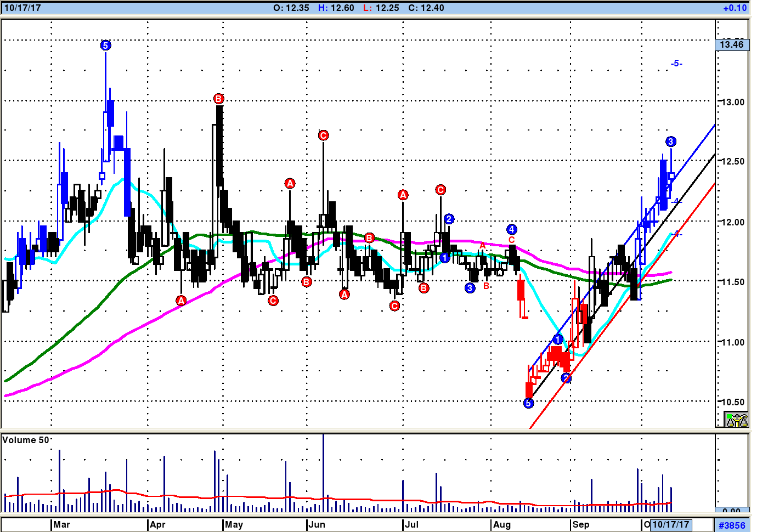
Task: Click the Volume 50 indicator label
Action: click(26, 440)
